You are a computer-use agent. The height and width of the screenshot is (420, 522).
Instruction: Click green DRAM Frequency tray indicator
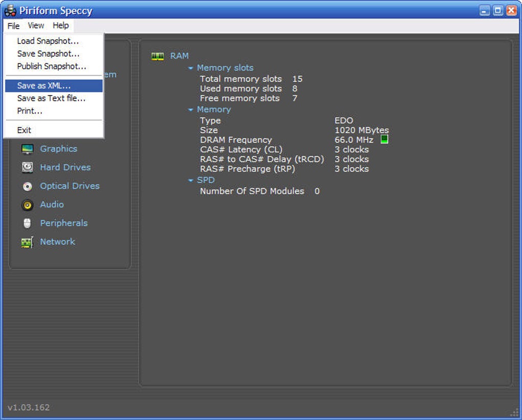pyautogui.click(x=384, y=139)
